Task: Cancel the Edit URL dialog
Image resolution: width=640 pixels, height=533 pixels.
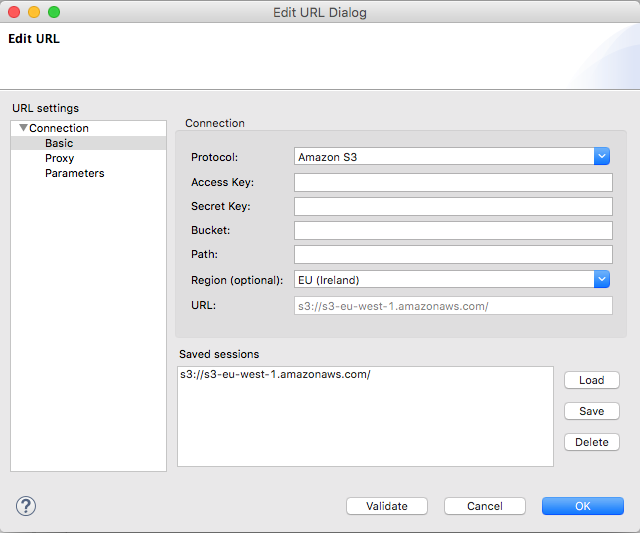Action: coord(484,506)
